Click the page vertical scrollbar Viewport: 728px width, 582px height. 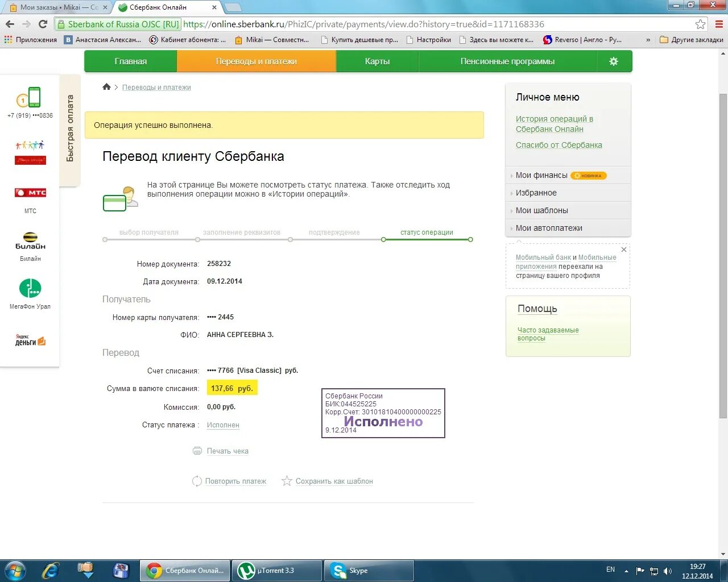[723, 256]
